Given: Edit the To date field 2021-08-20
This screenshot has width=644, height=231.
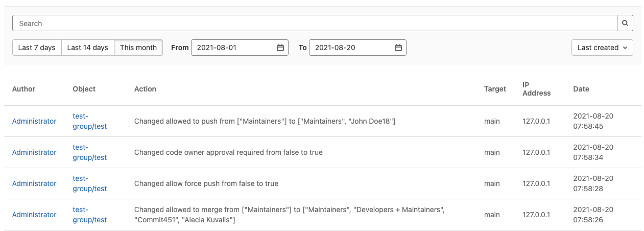Looking at the screenshot, I should coord(351,48).
